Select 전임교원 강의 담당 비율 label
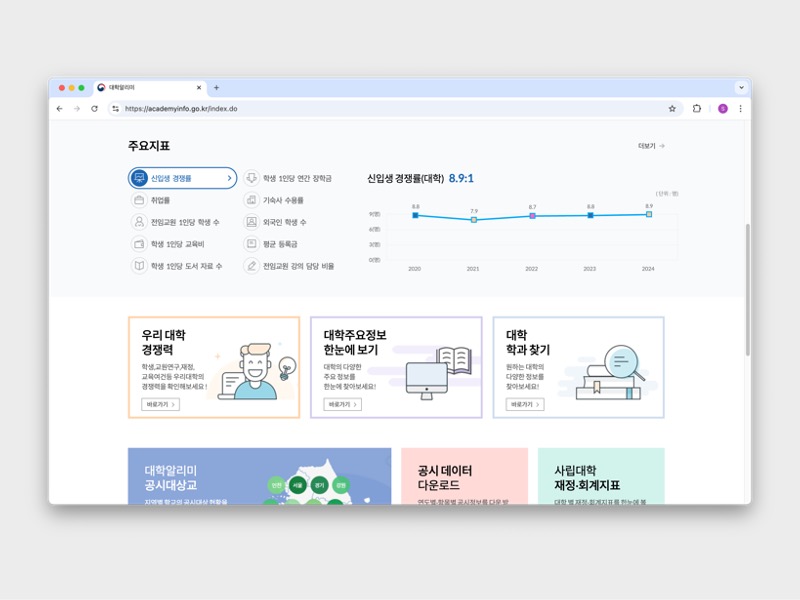The image size is (800, 600). [x=298, y=266]
